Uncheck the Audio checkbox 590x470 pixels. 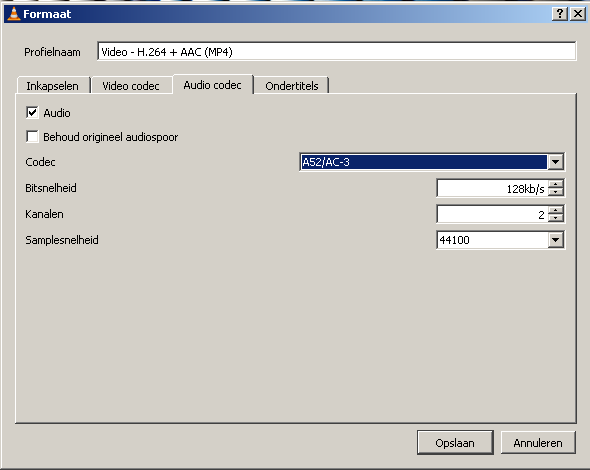[x=32, y=113]
